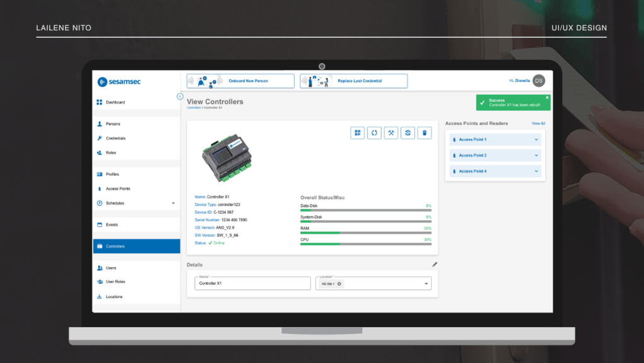Delete controller using the trash icon

[425, 133]
